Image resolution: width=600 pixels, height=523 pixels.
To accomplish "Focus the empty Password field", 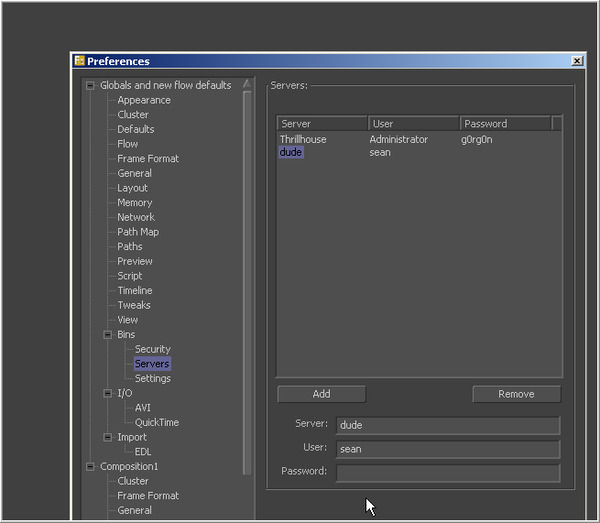I will click(448, 473).
